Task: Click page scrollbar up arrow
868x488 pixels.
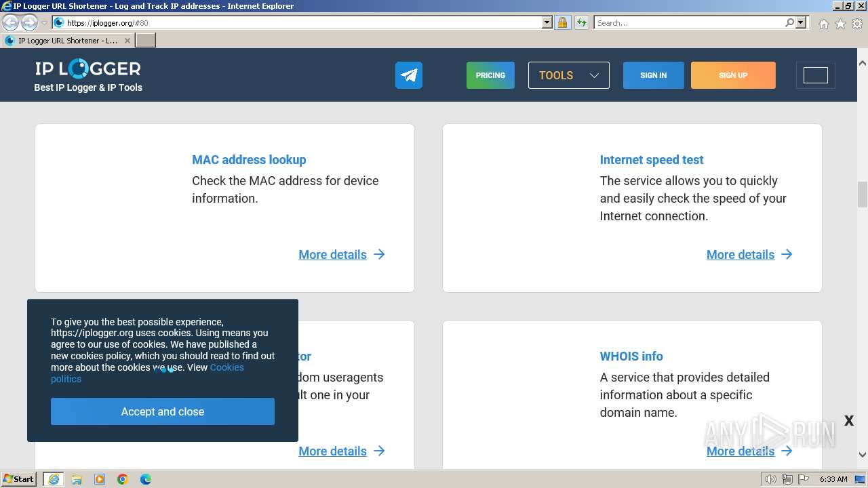Action: tap(862, 62)
